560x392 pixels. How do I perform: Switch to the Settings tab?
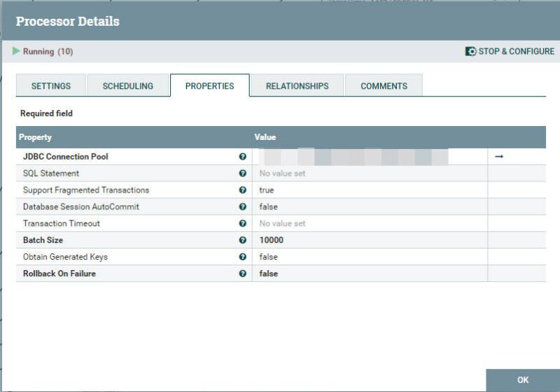50,85
